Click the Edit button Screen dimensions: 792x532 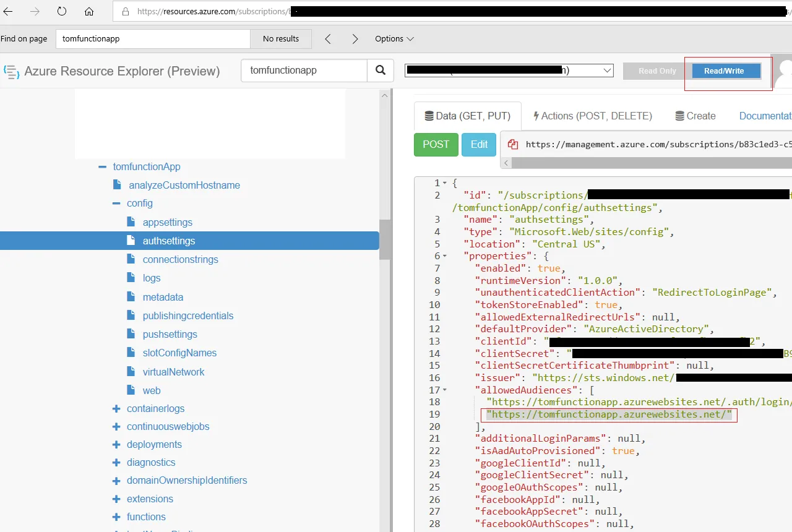tap(479, 145)
